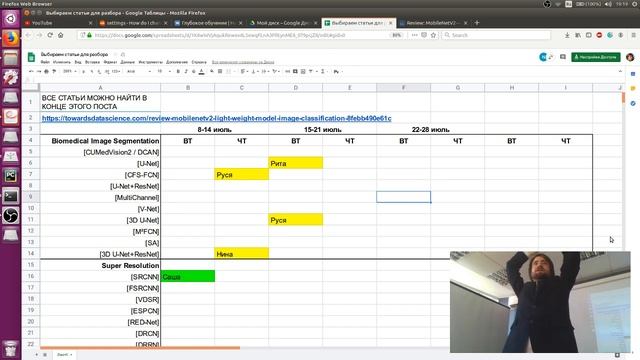The height and width of the screenshot is (360, 640).
Task: Activate the paint format tool
Action: [54, 71]
